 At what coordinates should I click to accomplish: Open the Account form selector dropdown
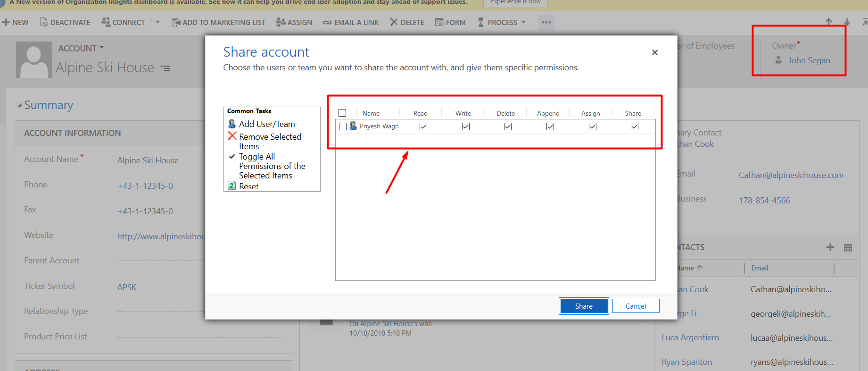click(81, 48)
